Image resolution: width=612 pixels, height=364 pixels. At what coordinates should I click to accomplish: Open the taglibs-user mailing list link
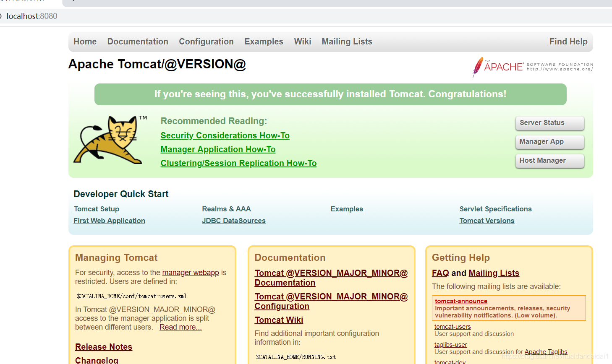coord(450,345)
